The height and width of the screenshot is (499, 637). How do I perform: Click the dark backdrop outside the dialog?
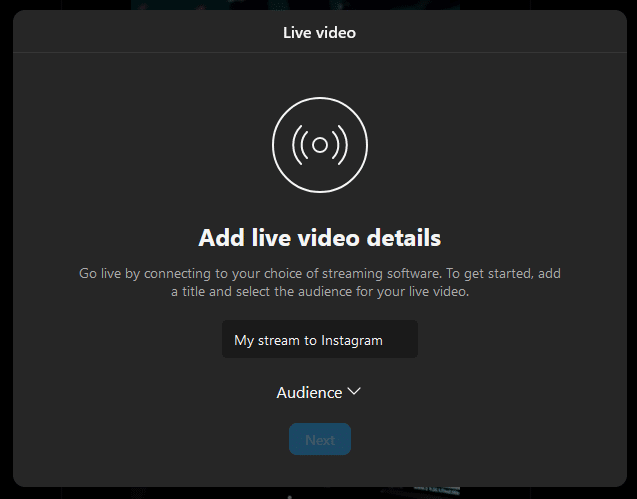point(5,250)
